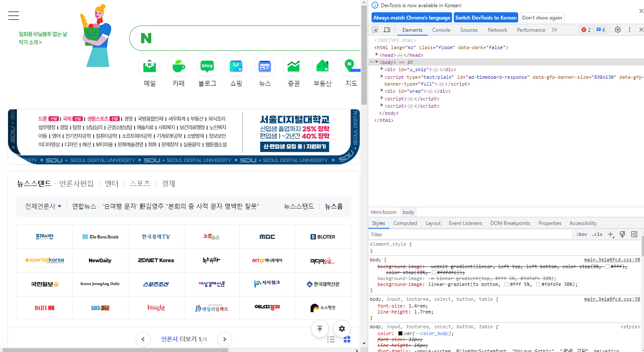The width and height of the screenshot is (644, 352).
Task: Switch to the Network tab
Action: [497, 30]
